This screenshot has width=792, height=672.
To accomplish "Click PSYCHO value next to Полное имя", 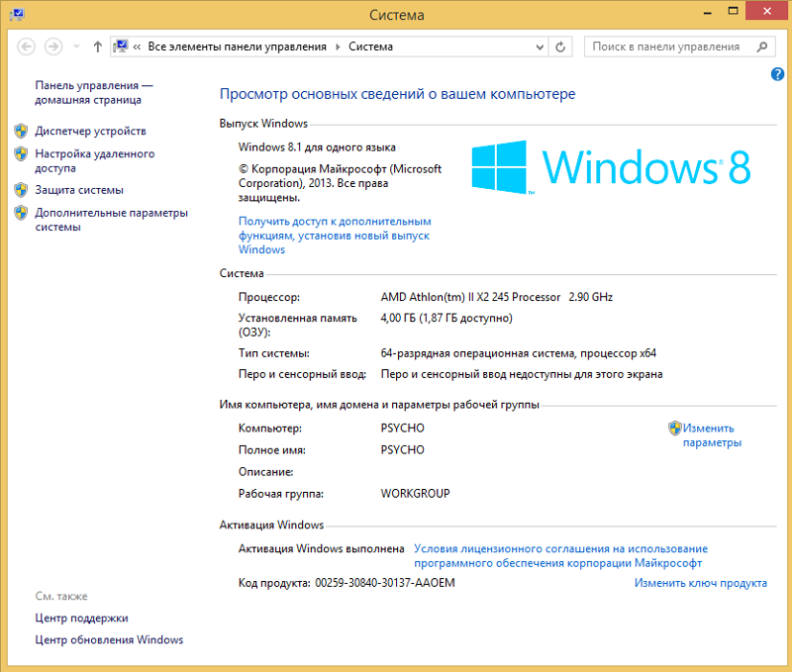I will [403, 450].
